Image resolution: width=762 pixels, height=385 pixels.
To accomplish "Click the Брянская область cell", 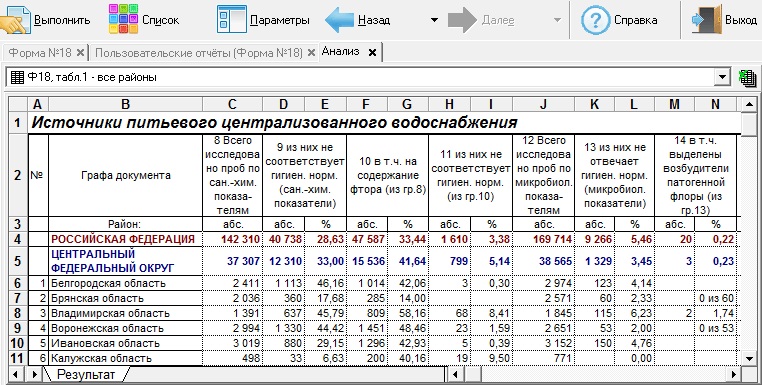I will tap(125, 298).
